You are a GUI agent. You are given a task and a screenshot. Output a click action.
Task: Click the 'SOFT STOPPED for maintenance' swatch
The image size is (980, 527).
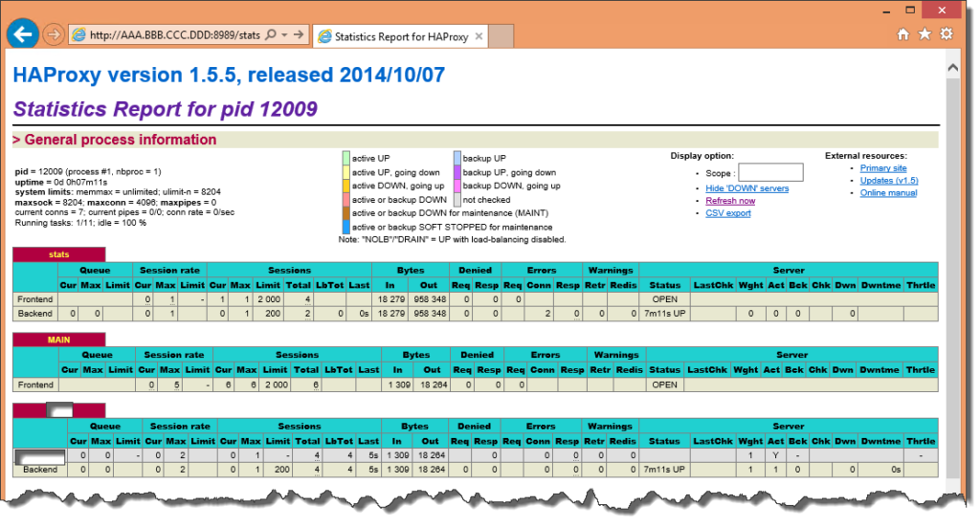[345, 227]
